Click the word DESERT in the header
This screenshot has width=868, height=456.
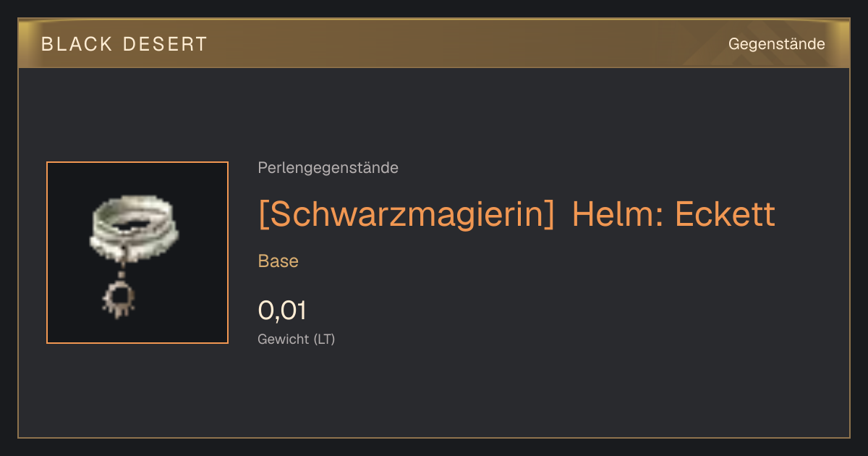pyautogui.click(x=166, y=44)
